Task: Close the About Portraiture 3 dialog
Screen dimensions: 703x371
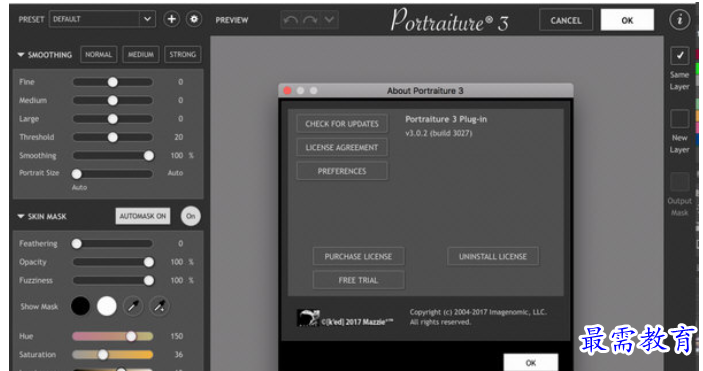Action: [287, 91]
